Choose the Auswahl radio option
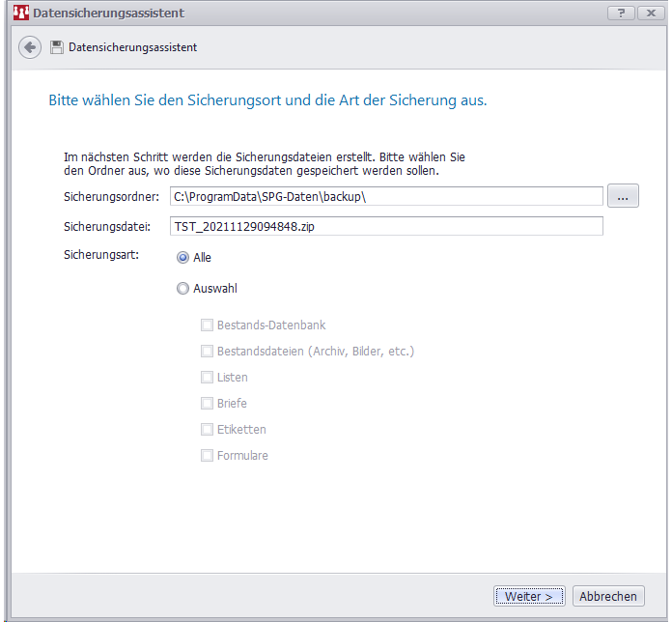 183,288
